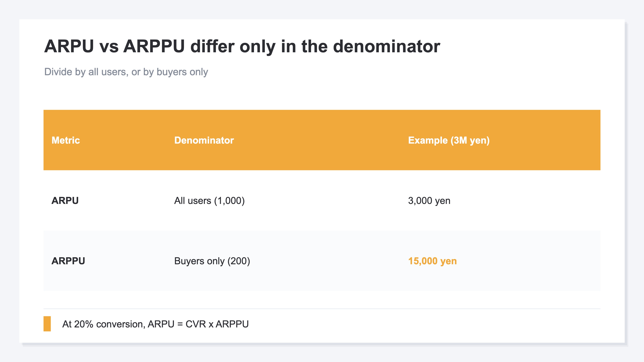644x362 pixels.
Task: Select the footnote 'At 20% conversion, ARPU = CVR x ARPPU'
Action: tap(155, 324)
